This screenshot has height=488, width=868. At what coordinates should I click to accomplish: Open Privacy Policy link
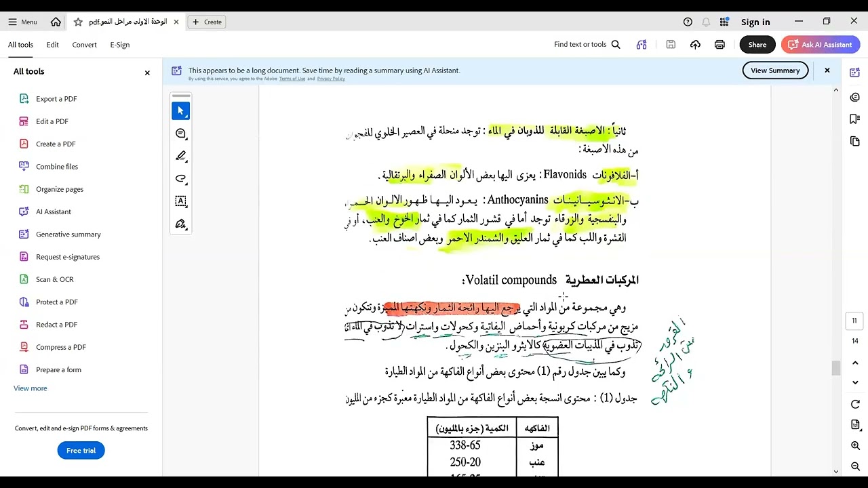click(331, 79)
